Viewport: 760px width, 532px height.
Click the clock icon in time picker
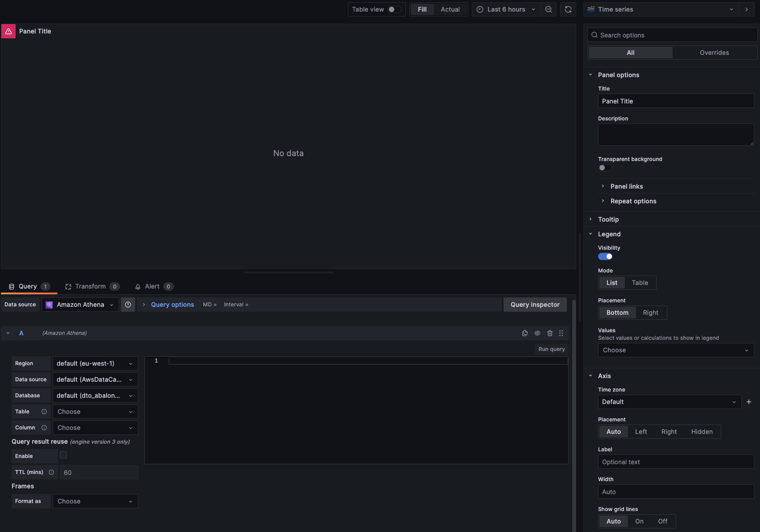480,9
